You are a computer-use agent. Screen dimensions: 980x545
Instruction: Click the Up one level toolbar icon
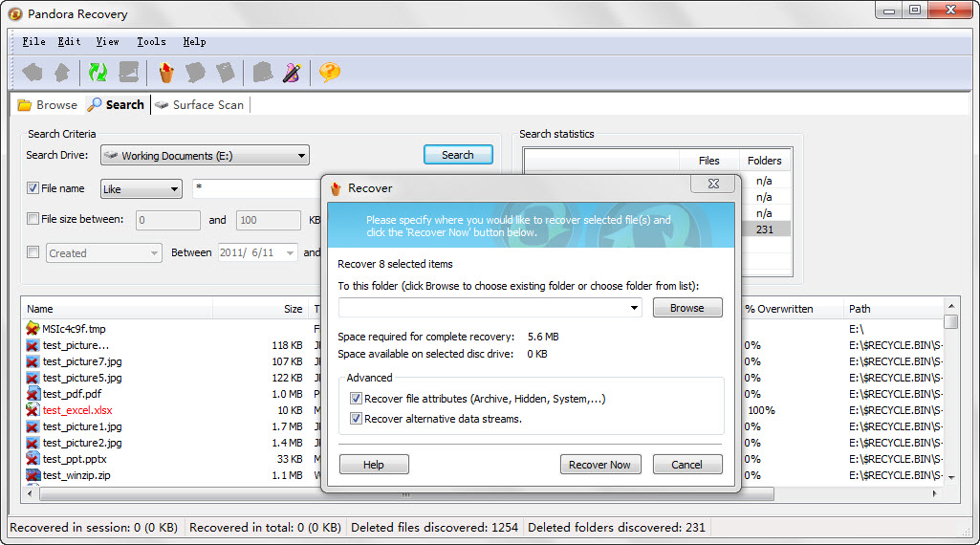(x=62, y=73)
